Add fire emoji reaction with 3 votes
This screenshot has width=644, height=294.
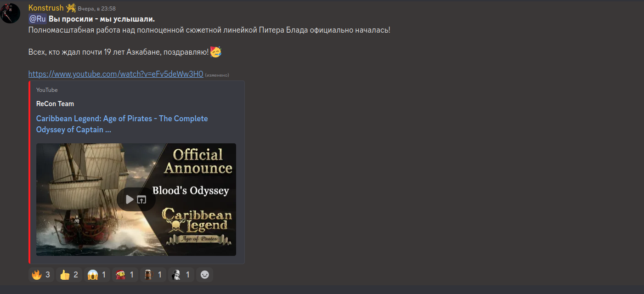[41, 275]
